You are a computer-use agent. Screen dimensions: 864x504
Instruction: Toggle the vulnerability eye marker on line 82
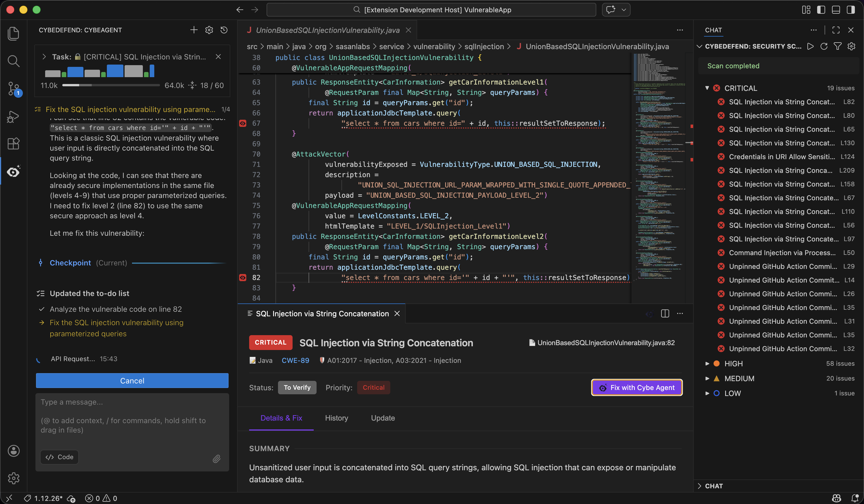click(x=243, y=278)
